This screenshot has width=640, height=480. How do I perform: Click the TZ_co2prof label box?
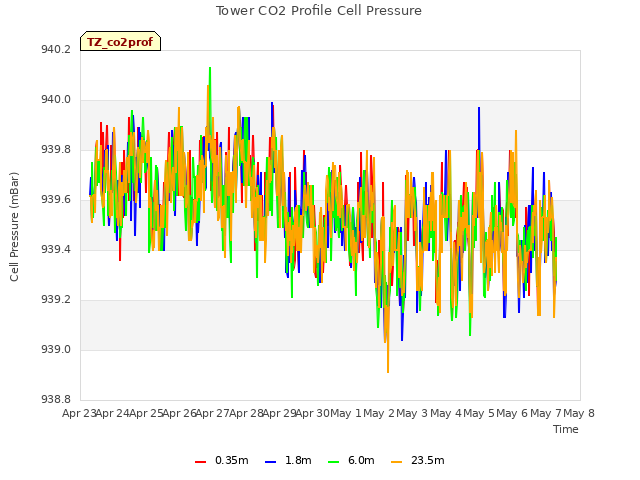click(120, 41)
